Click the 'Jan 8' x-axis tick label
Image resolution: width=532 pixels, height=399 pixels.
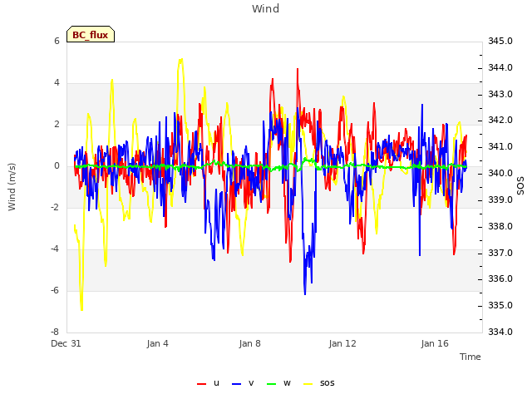point(249,343)
